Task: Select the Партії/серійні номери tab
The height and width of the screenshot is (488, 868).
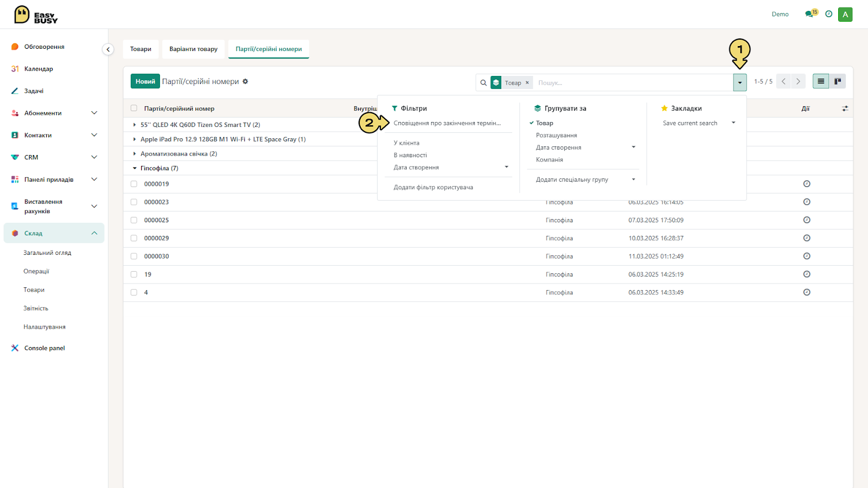Action: (269, 49)
